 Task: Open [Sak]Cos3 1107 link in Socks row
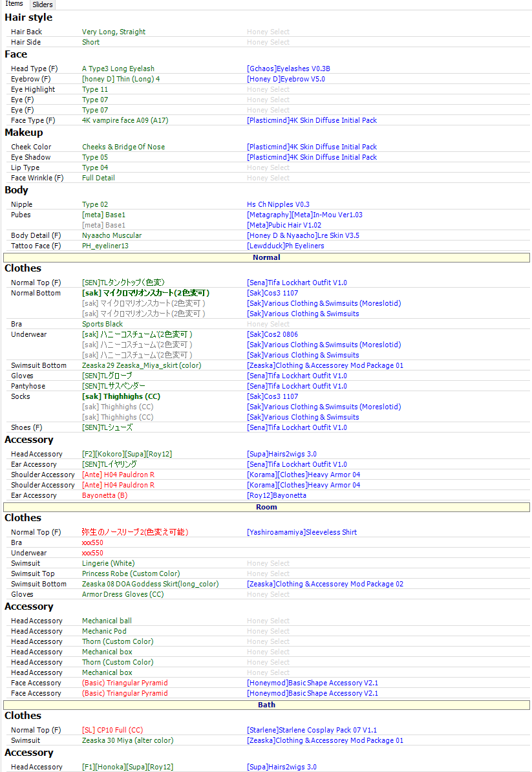click(273, 397)
